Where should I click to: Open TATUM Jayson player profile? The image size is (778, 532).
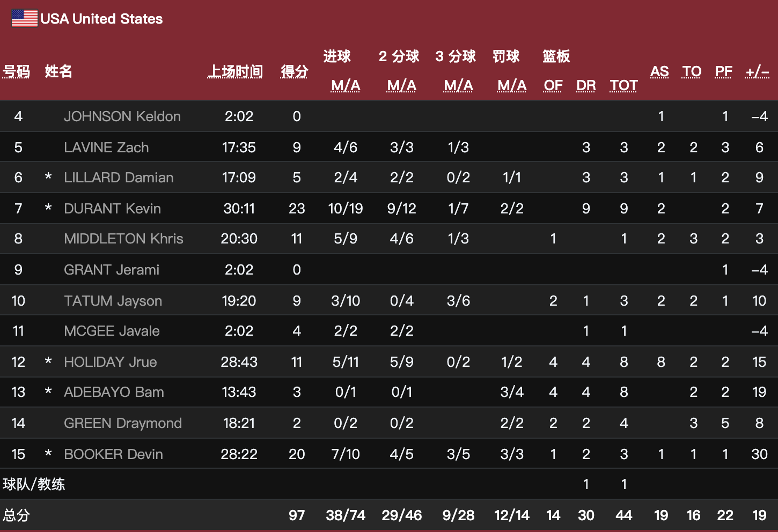(x=113, y=301)
